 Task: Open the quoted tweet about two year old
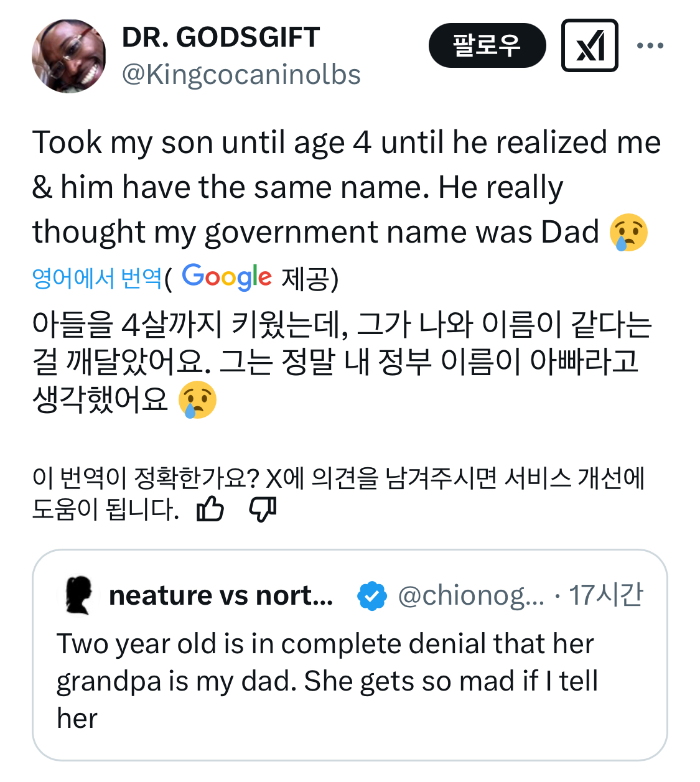(327, 681)
